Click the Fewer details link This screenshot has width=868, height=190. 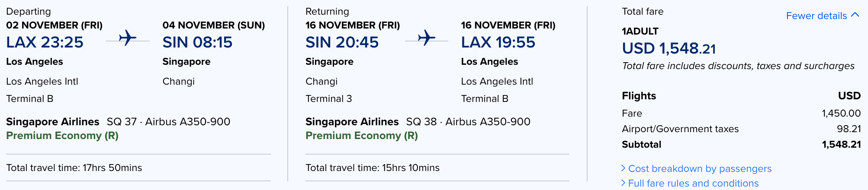click(x=816, y=16)
